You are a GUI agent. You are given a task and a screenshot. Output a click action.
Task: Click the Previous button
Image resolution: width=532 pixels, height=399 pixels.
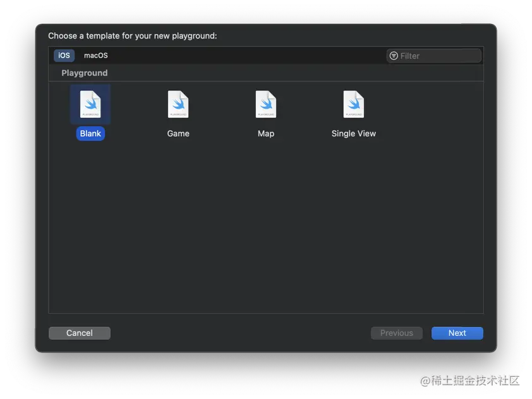[397, 333]
